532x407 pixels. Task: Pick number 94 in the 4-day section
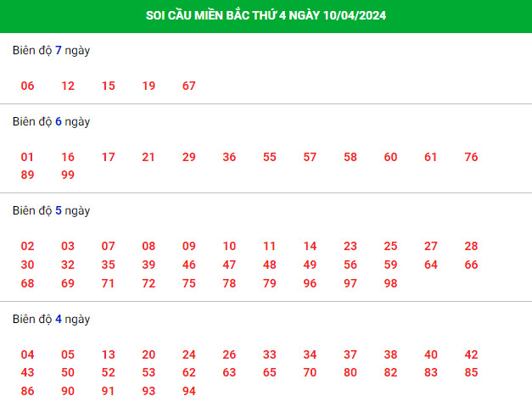[x=189, y=392]
